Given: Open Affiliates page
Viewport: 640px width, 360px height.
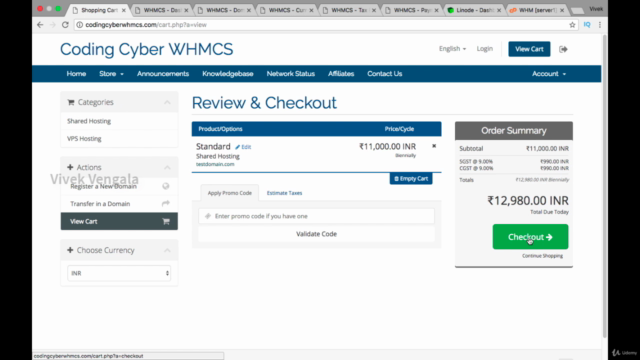Looking at the screenshot, I should pyautogui.click(x=341, y=74).
